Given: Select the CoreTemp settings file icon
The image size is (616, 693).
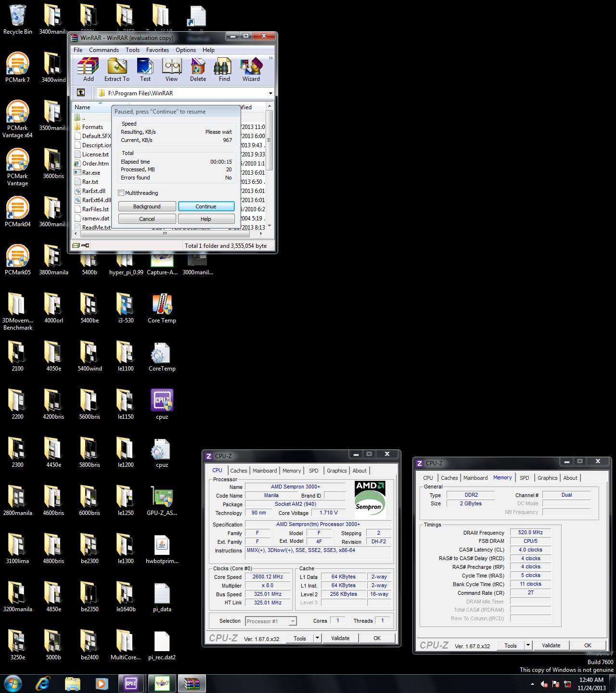Looking at the screenshot, I should pyautogui.click(x=162, y=356).
